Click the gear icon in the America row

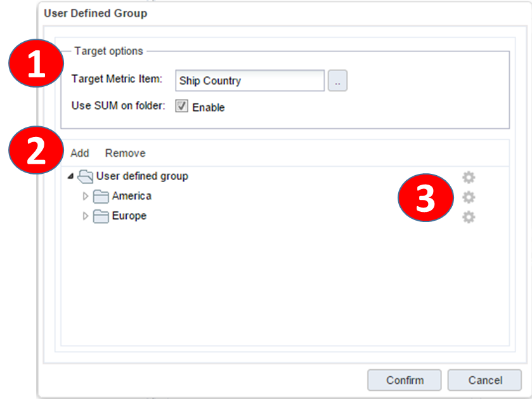point(469,197)
